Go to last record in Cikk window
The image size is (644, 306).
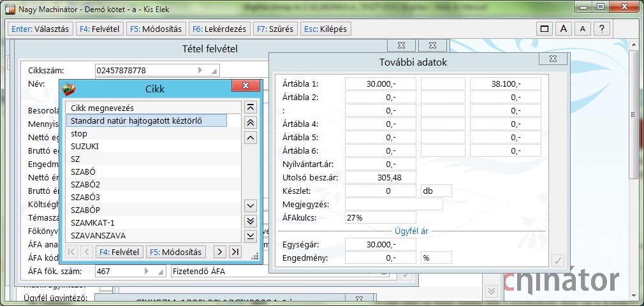(235, 252)
